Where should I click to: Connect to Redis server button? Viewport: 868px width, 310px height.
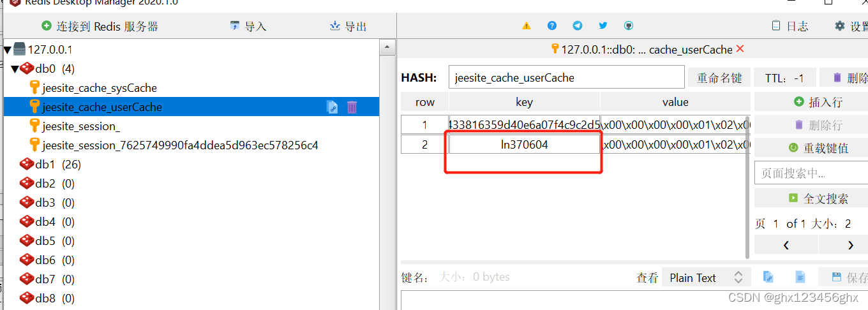[100, 26]
